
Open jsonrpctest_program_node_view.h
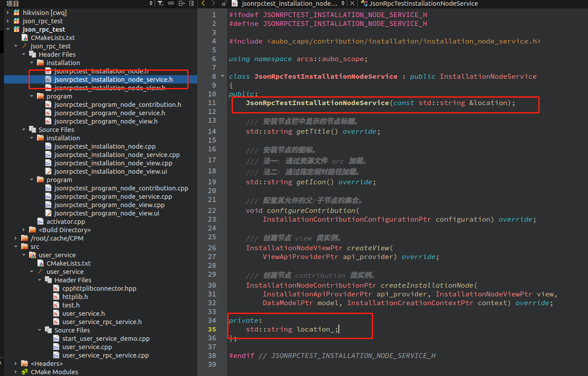click(105, 121)
